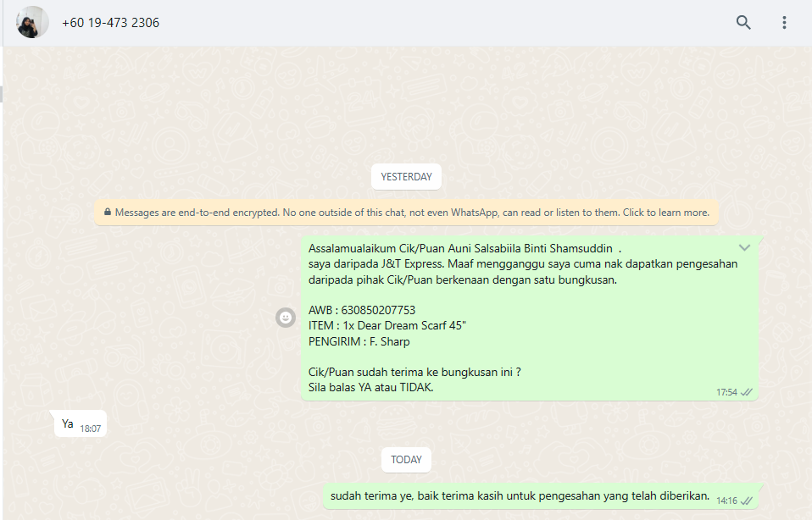Click the emoji reaction icon beside message
Screen dimensions: 812x520
286,318
